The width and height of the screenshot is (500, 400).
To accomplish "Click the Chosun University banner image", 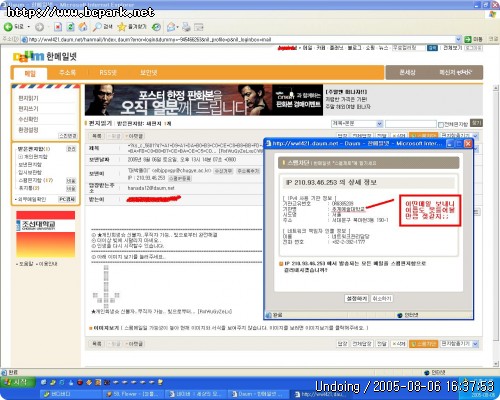I will pos(46,234).
